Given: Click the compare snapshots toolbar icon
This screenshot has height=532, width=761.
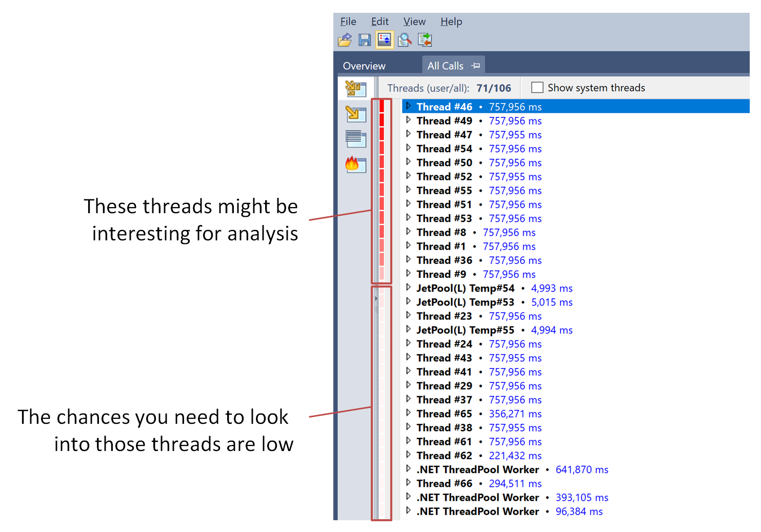Looking at the screenshot, I should [425, 40].
